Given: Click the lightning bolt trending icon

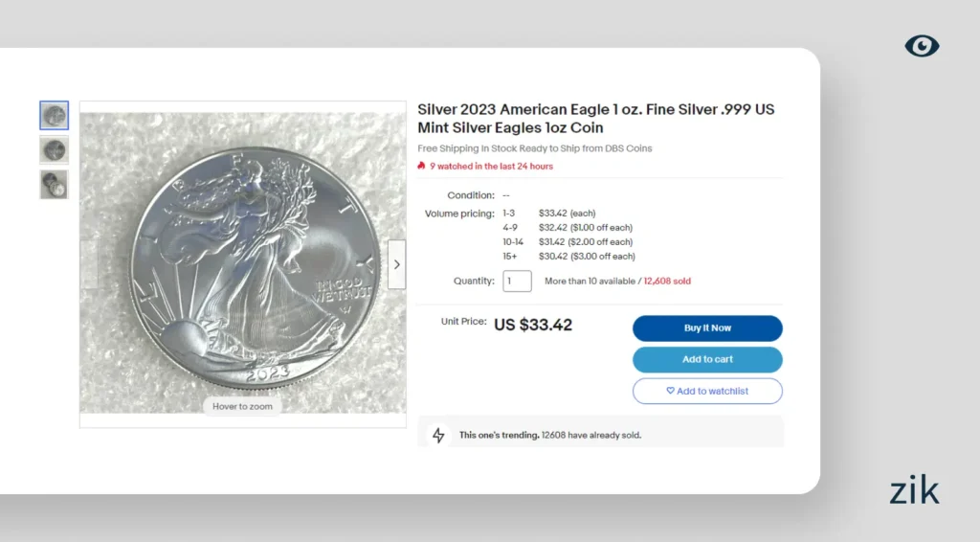Looking at the screenshot, I should [x=438, y=435].
